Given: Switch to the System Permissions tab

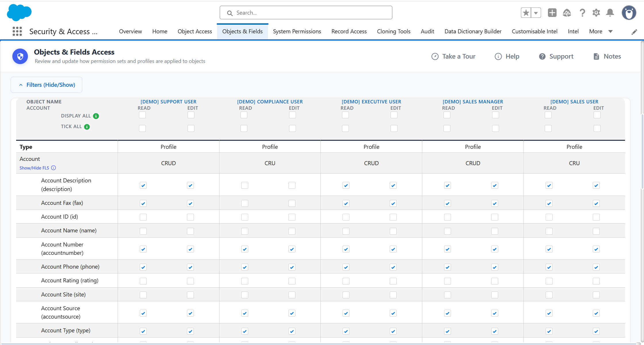Looking at the screenshot, I should pos(297,31).
